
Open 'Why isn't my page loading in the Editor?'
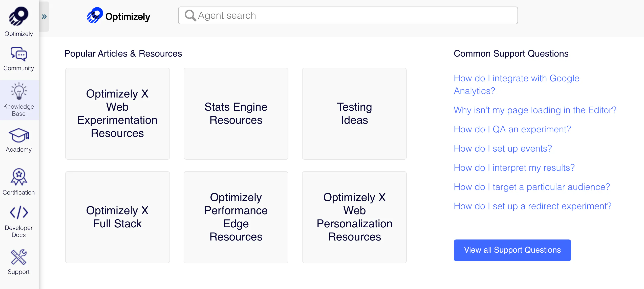535,110
